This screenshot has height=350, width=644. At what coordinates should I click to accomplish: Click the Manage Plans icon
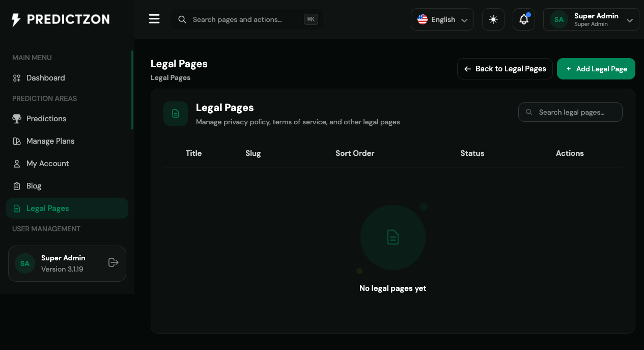[17, 141]
